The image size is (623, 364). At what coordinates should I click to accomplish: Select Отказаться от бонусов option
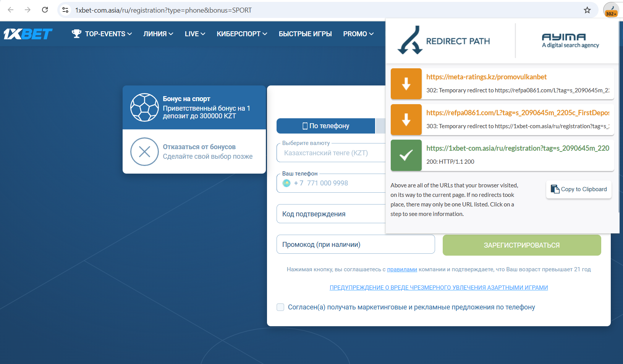tap(194, 151)
